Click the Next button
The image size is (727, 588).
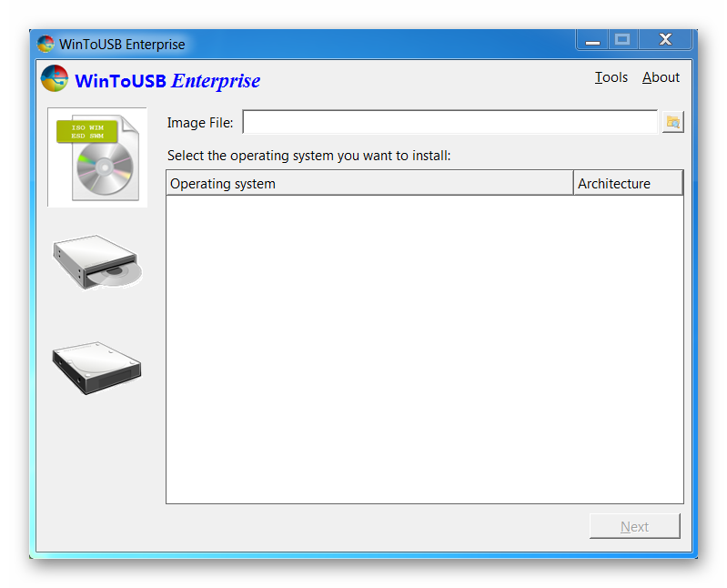pyautogui.click(x=635, y=526)
